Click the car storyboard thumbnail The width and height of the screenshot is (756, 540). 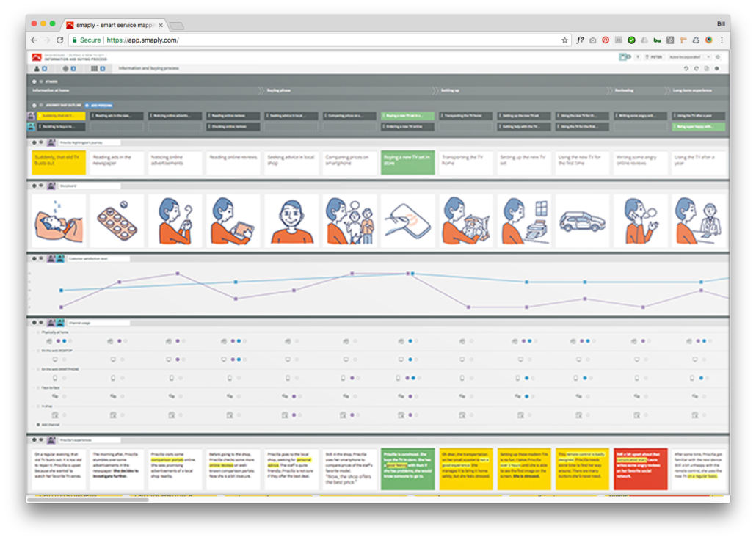pos(582,222)
